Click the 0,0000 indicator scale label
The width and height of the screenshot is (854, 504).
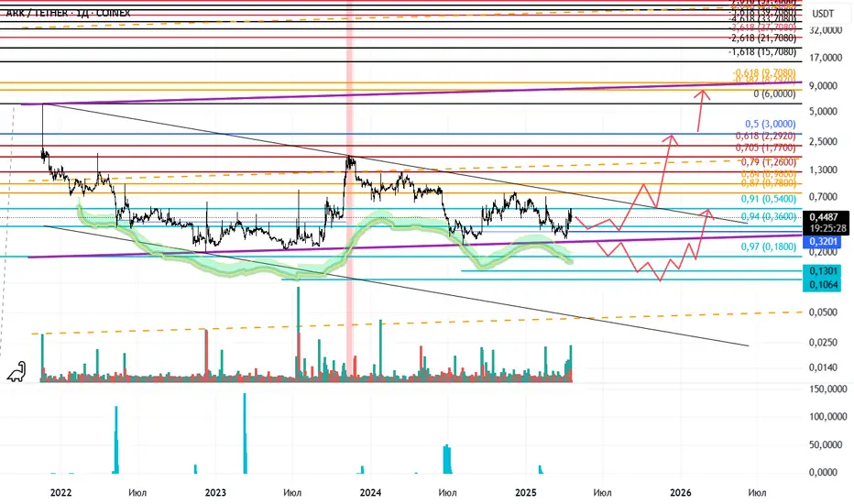(x=823, y=473)
